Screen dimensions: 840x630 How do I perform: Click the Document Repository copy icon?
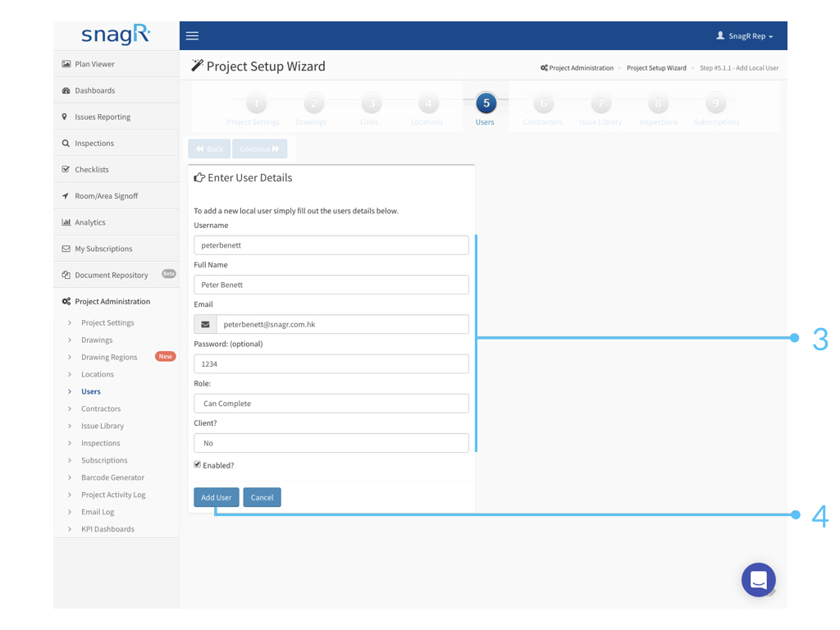click(66, 275)
